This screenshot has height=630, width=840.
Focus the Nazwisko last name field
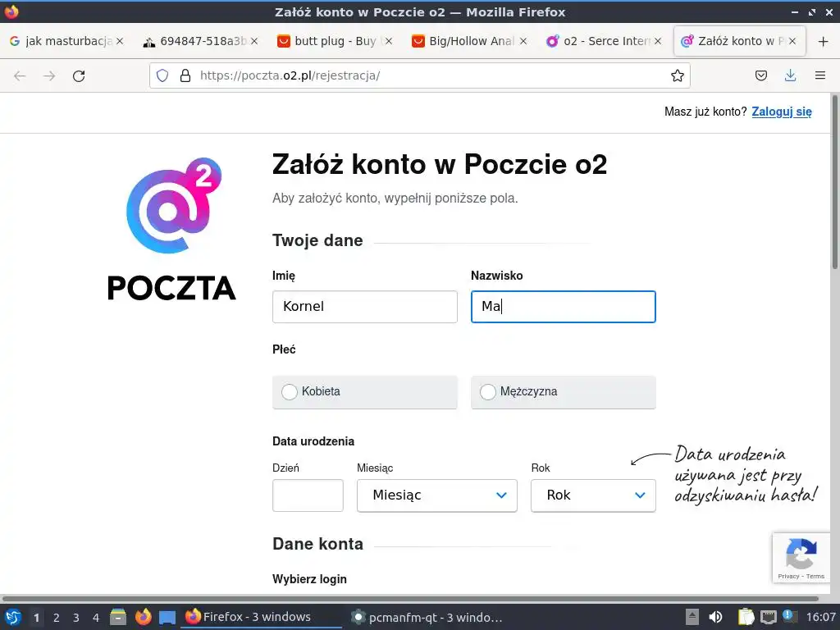click(563, 307)
